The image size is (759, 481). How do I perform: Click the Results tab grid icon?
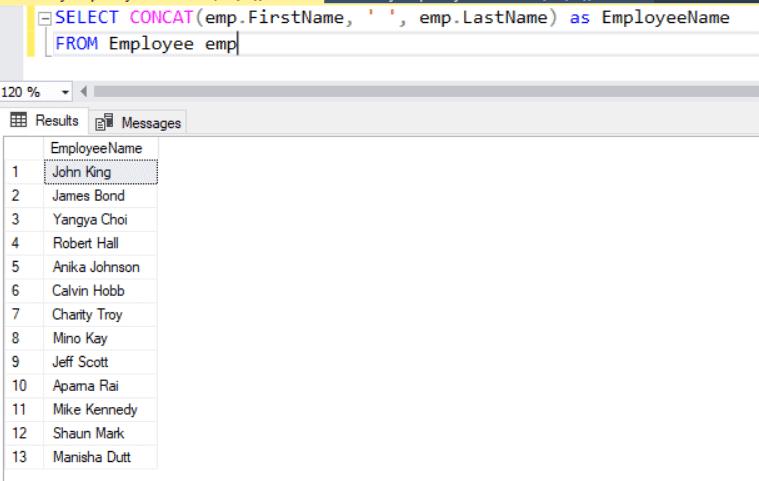pos(19,121)
